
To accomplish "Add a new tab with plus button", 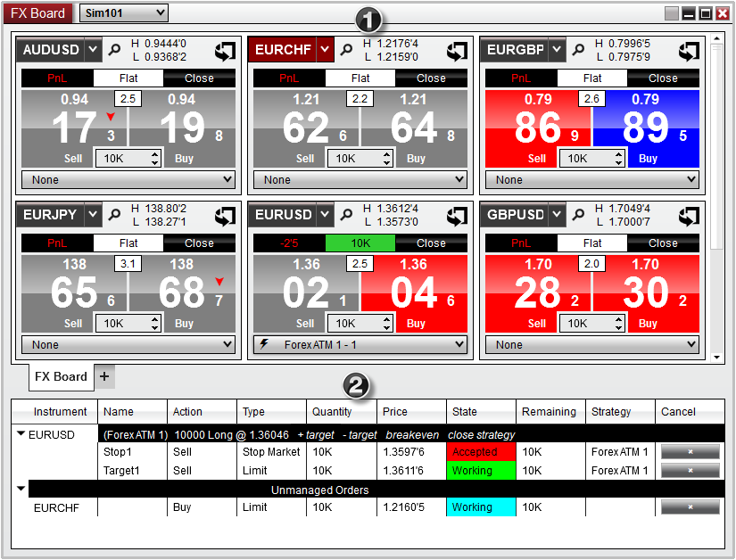I will pyautogui.click(x=104, y=377).
